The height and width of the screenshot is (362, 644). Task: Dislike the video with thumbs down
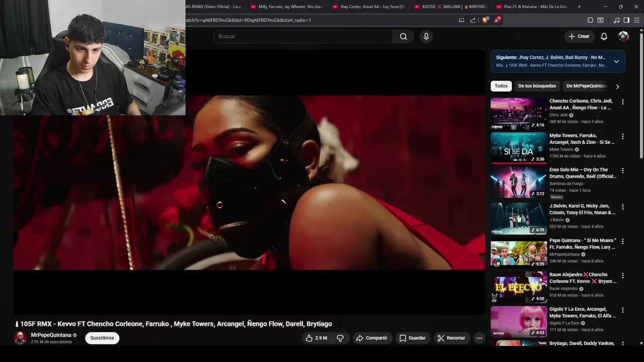click(x=340, y=338)
